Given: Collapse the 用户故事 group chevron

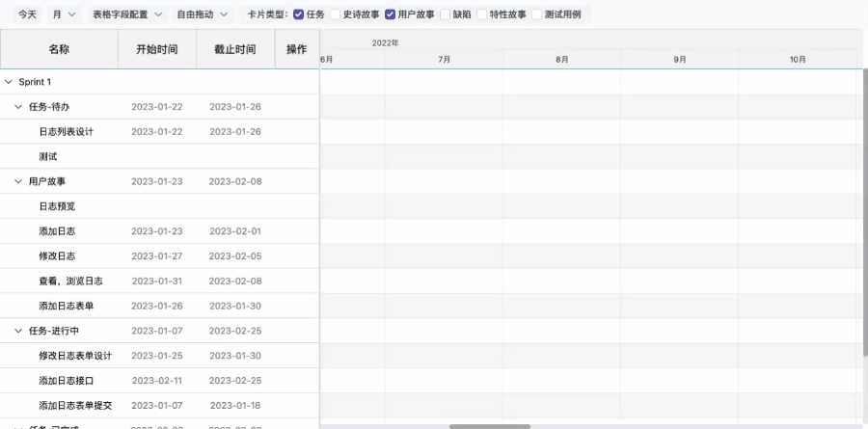Looking at the screenshot, I should click(x=18, y=181).
